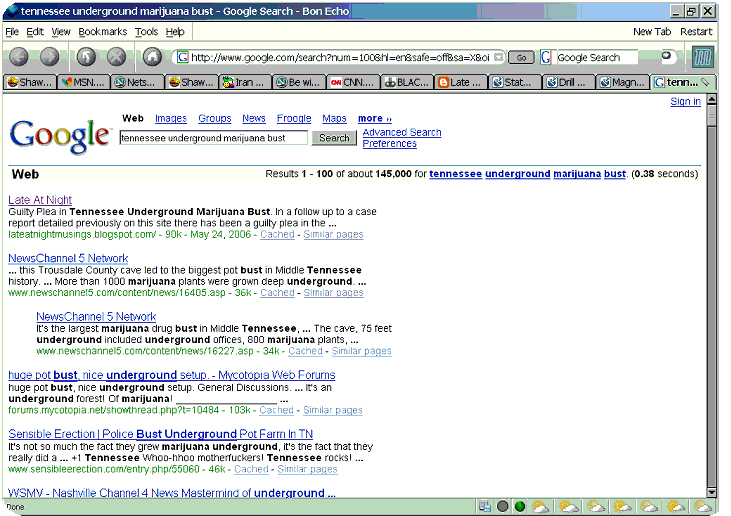Image resolution: width=731 pixels, height=516 pixels.
Task: Open the Groups search link
Action: 214,118
